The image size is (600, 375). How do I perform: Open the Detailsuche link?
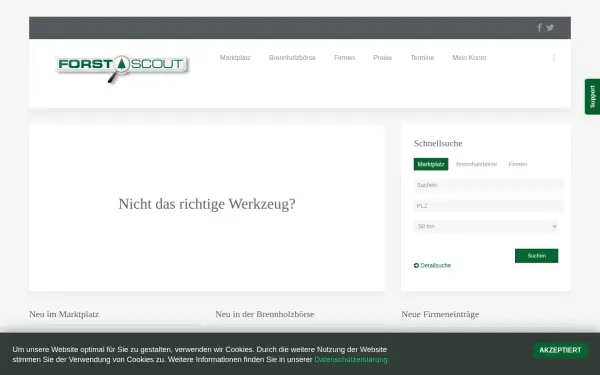point(435,265)
